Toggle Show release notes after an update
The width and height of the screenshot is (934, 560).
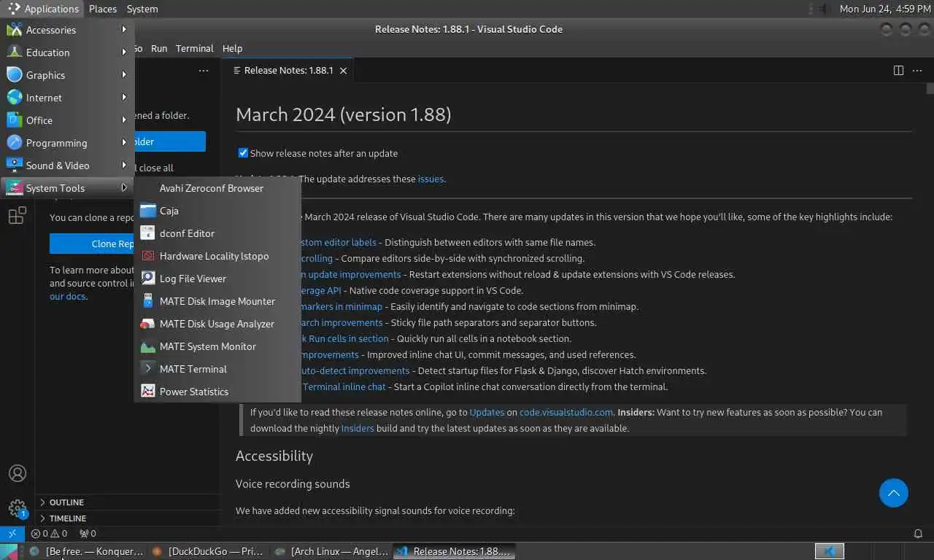pyautogui.click(x=244, y=153)
